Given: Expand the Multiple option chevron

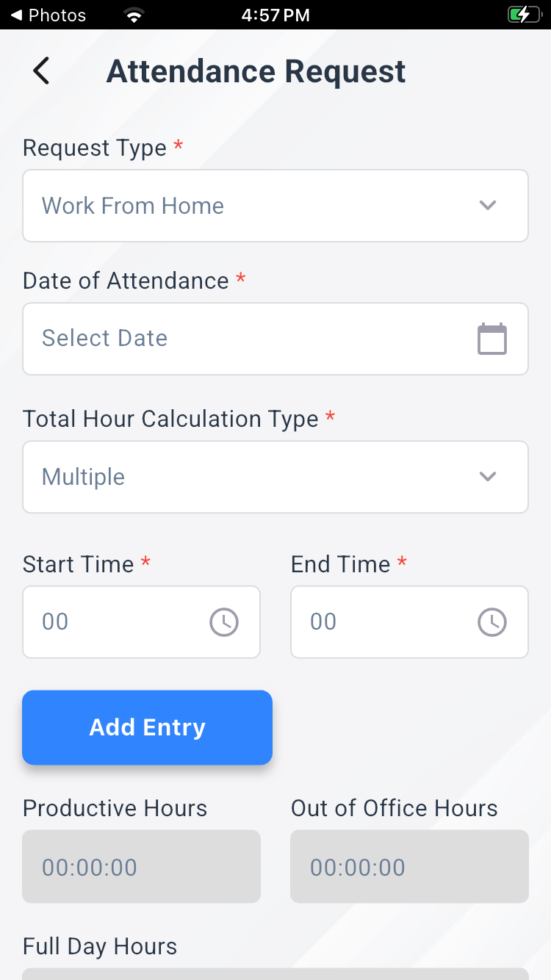Looking at the screenshot, I should (488, 477).
